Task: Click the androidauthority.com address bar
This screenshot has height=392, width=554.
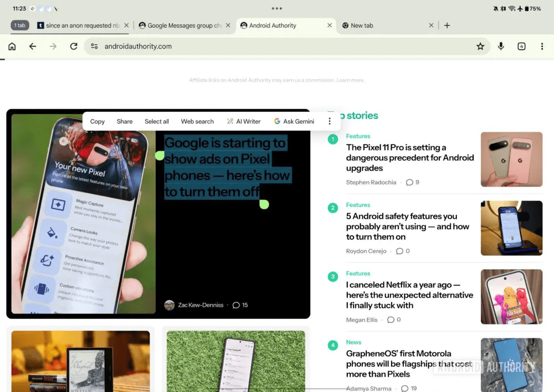Action: (287, 47)
